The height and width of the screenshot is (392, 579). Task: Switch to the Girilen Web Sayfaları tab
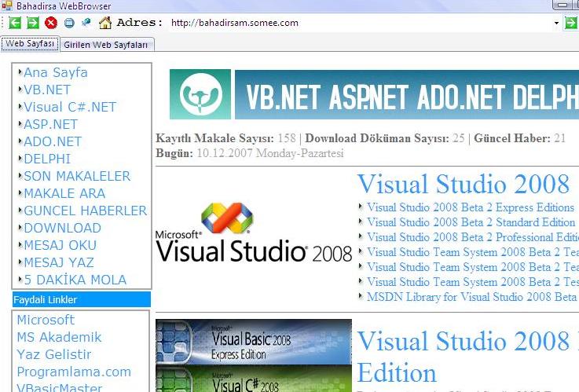[x=106, y=45]
